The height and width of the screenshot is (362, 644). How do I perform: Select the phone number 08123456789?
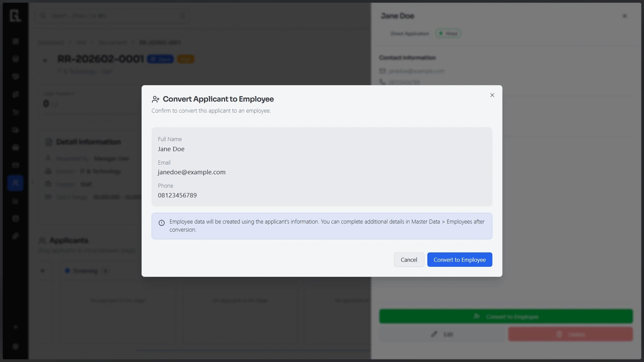[177, 195]
